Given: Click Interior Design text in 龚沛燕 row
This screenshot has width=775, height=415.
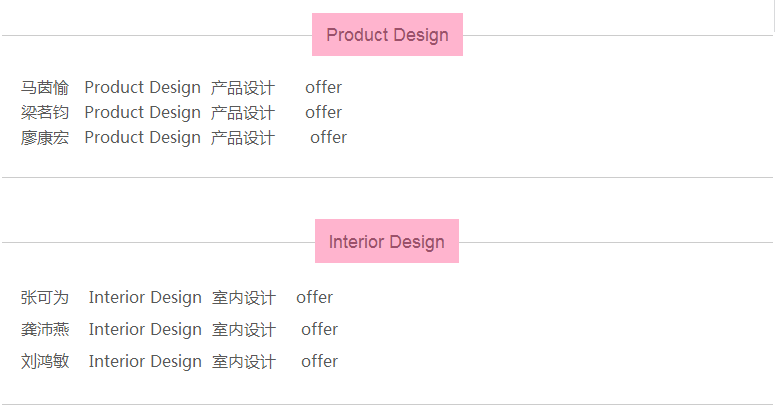Looking at the screenshot, I should (145, 330).
